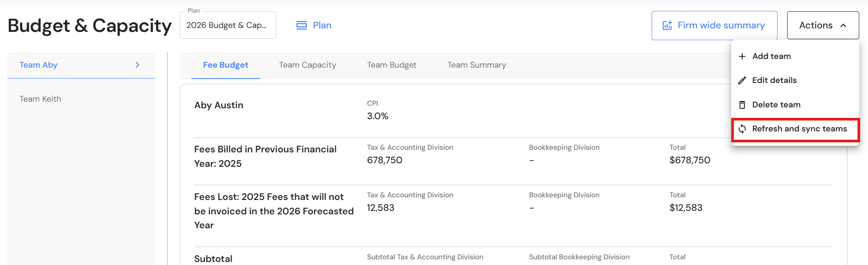This screenshot has height=265, width=868.
Task: Click the trash icon beside Delete team
Action: pos(742,105)
